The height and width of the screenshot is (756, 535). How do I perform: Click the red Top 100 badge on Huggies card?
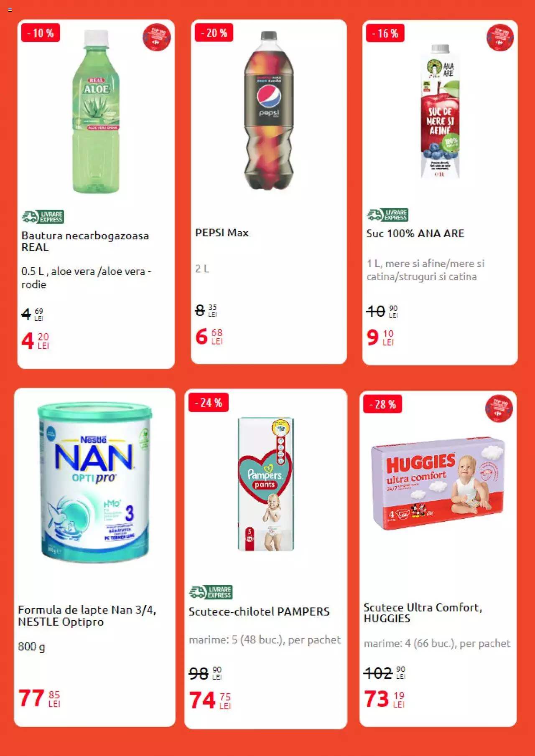point(499,408)
